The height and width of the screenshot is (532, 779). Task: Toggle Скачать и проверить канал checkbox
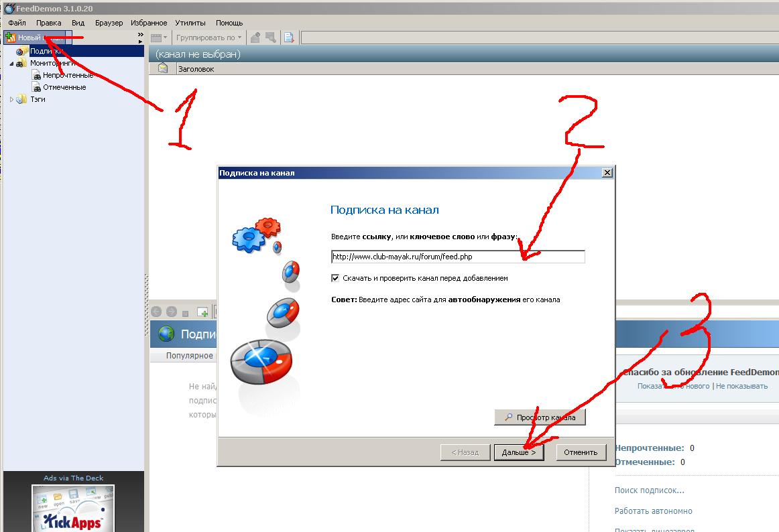click(335, 278)
